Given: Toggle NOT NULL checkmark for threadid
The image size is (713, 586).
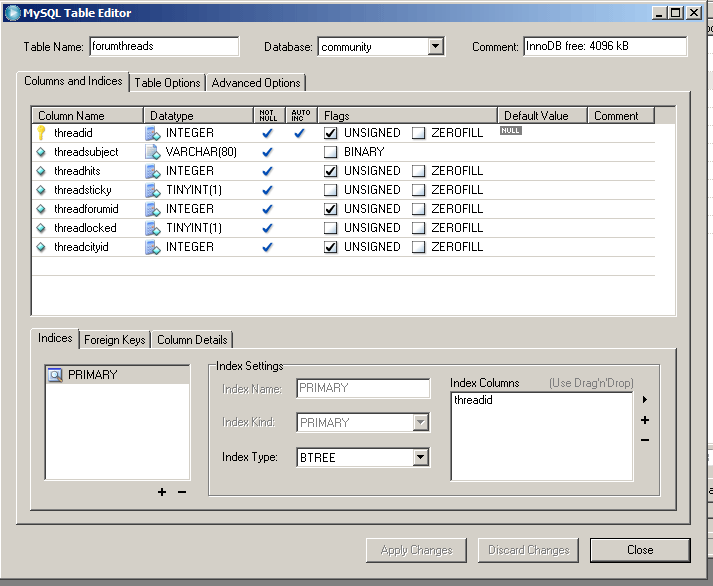Looking at the screenshot, I should (x=267, y=133).
